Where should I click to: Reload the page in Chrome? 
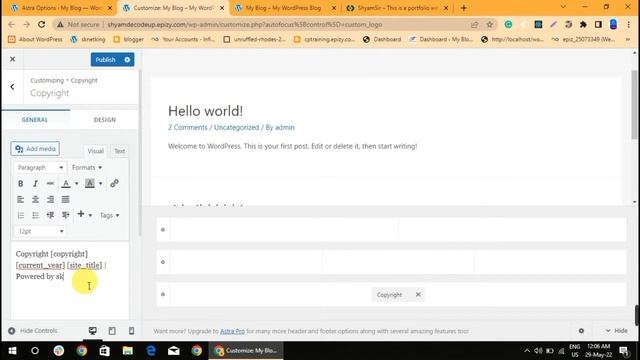pyautogui.click(x=42, y=24)
